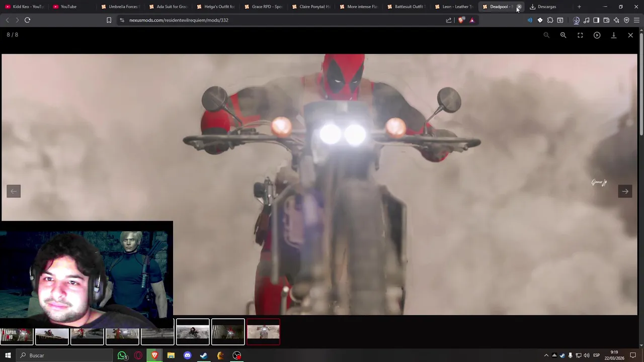Change the ESP input language
Screen dimensions: 644x362
point(597,355)
